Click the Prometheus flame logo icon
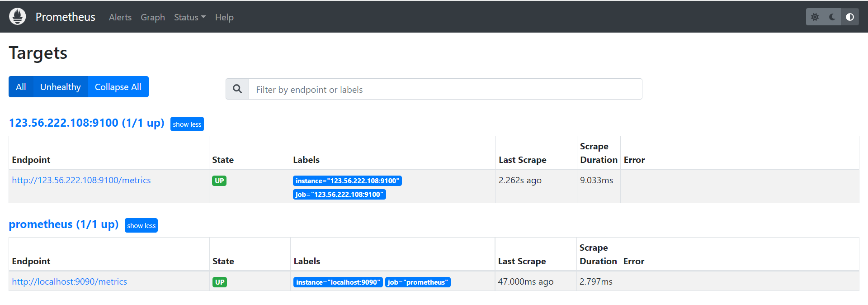 [17, 17]
